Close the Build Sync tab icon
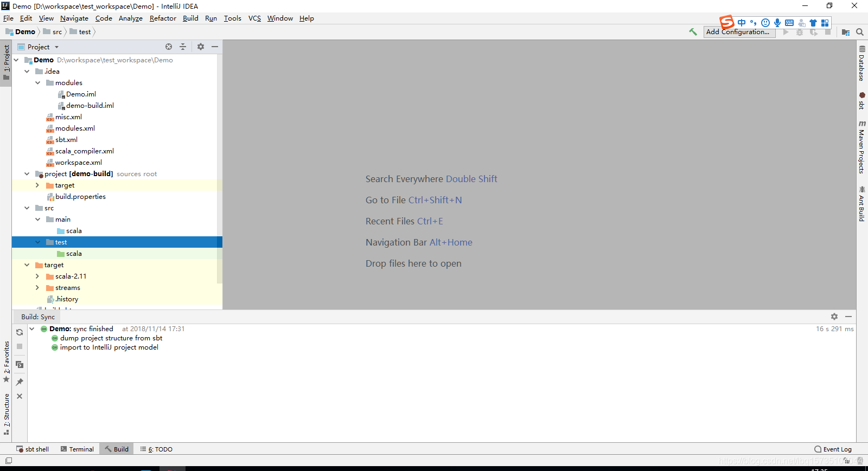The height and width of the screenshot is (471, 868). [x=20, y=396]
